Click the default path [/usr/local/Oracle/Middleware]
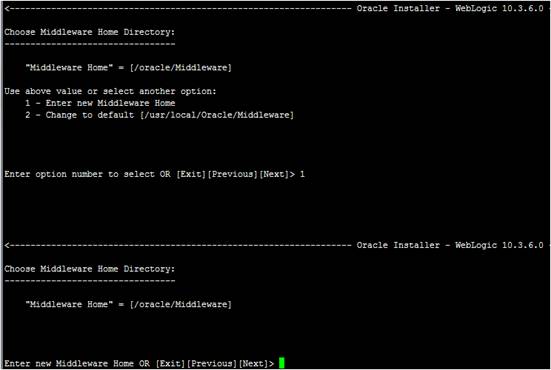This screenshot has width=551, height=370. click(216, 115)
